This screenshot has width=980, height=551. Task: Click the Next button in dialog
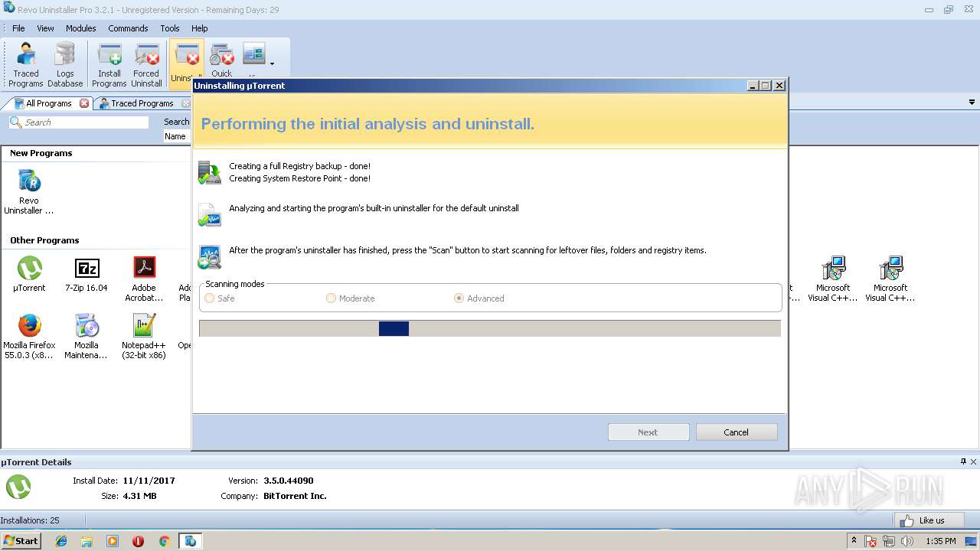click(x=648, y=432)
